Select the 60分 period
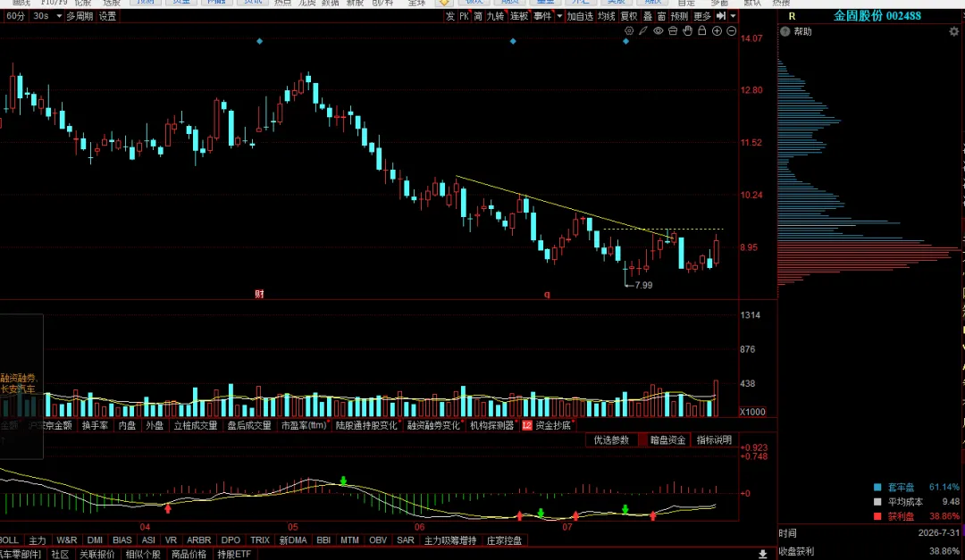Screen dimensions: 965x560 [x=15, y=16]
